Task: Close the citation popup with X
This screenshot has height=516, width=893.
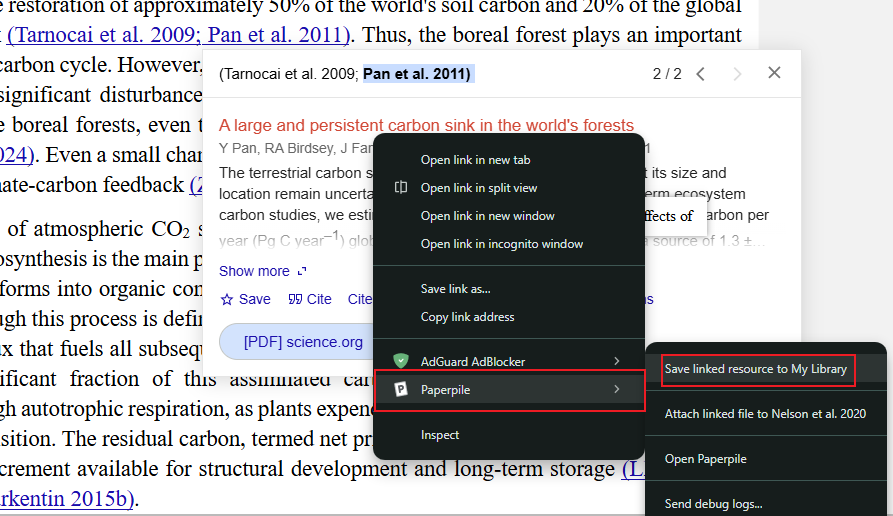Action: [x=774, y=73]
